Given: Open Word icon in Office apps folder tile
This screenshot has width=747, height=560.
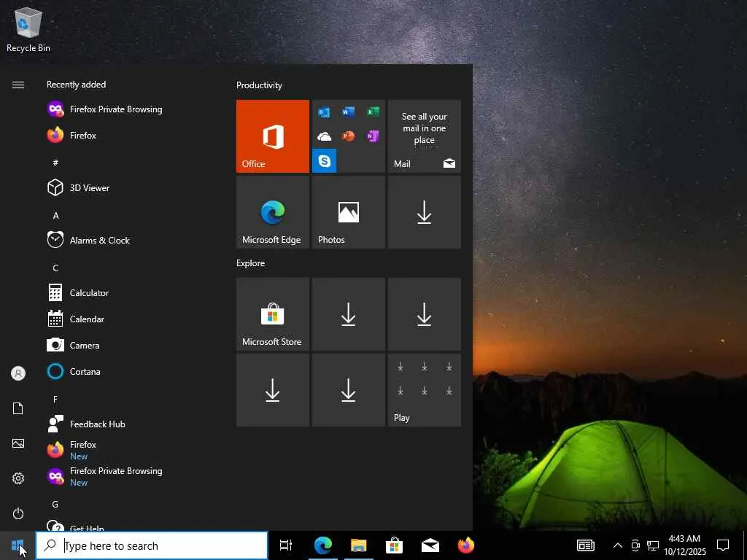Looking at the screenshot, I should click(348, 112).
